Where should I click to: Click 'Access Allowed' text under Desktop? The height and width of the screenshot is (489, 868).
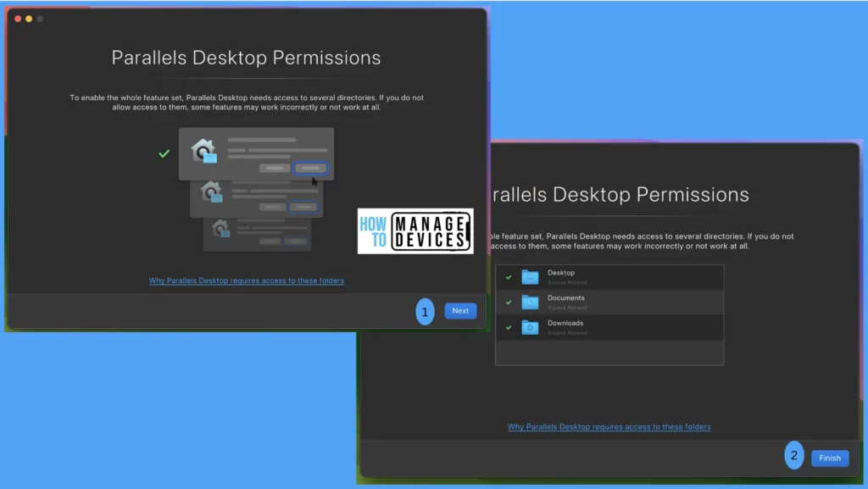pyautogui.click(x=567, y=283)
